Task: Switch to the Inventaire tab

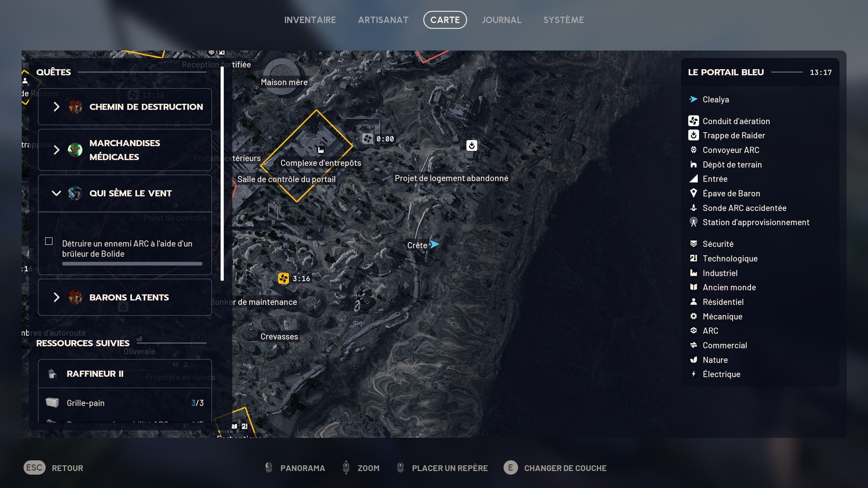Action: point(310,20)
